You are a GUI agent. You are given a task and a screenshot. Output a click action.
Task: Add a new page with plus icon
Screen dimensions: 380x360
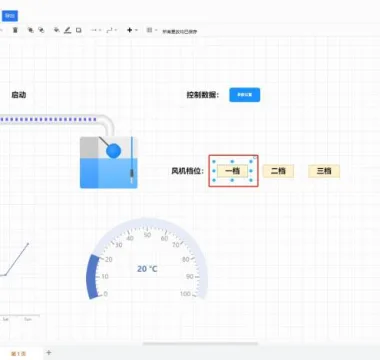[49, 352]
